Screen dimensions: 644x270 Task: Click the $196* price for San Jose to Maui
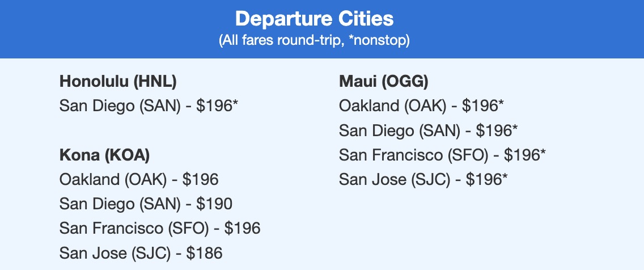[x=486, y=179]
